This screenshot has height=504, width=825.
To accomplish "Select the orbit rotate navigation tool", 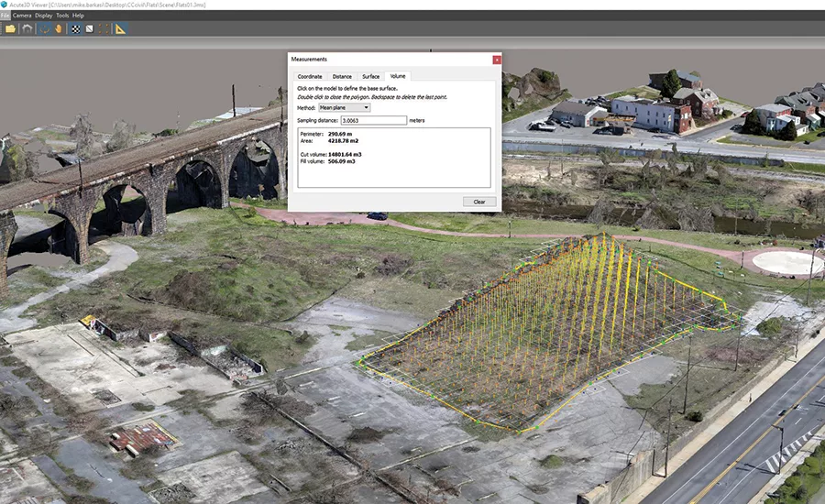I will tap(45, 29).
